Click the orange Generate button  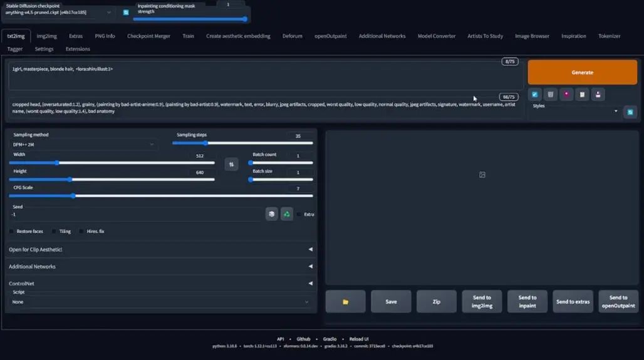(583, 72)
